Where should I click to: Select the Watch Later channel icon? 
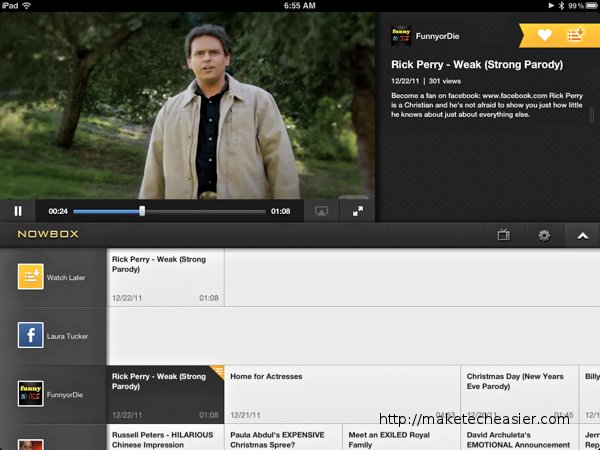(30, 277)
